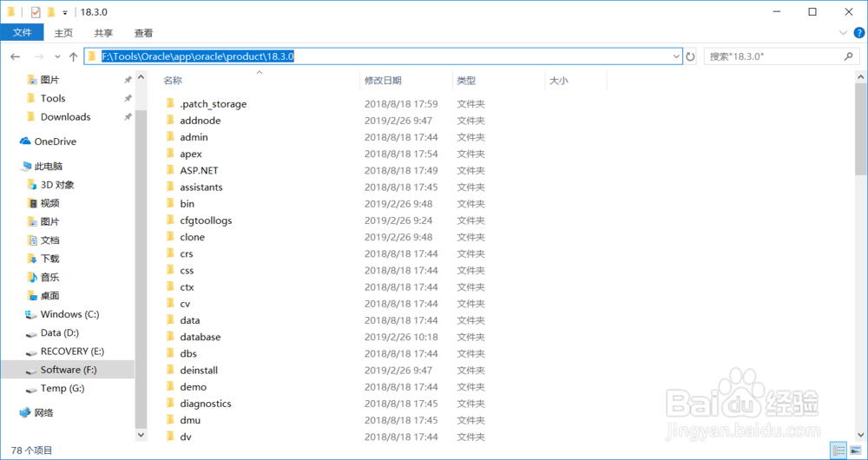Open the address bar history dropdown
This screenshot has height=460, width=868.
pyautogui.click(x=676, y=56)
